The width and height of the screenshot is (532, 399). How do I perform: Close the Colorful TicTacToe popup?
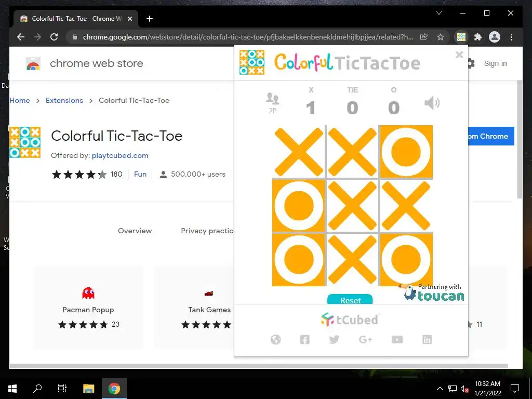pos(459,55)
